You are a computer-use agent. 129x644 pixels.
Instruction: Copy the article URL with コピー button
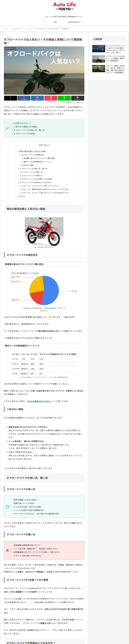(x=78, y=98)
